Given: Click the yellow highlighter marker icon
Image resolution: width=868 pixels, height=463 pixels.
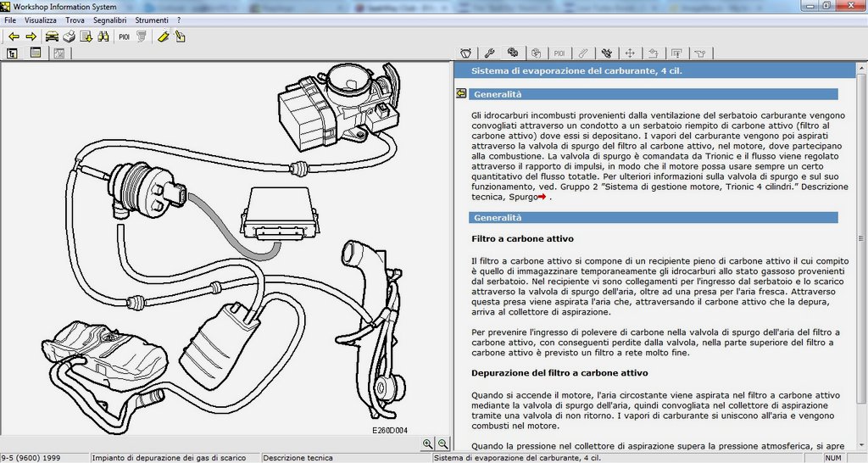Looking at the screenshot, I should pyautogui.click(x=164, y=37).
